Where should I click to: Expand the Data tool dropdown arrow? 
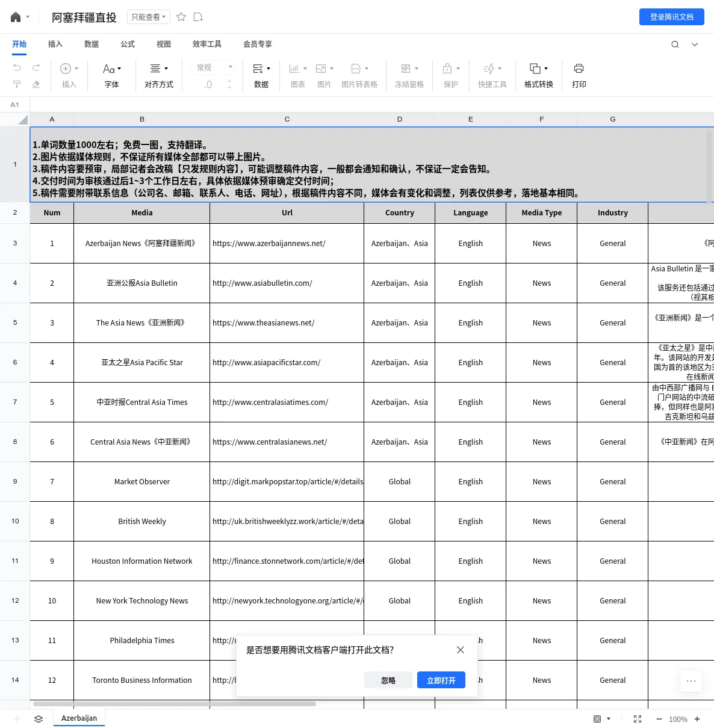coord(269,69)
